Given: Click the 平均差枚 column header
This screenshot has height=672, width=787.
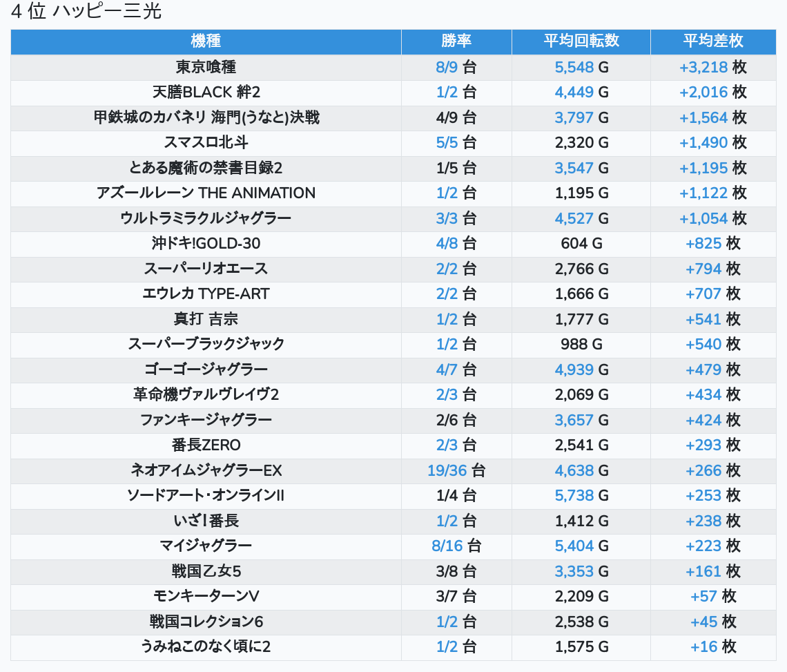Looking at the screenshot, I should (x=713, y=41).
